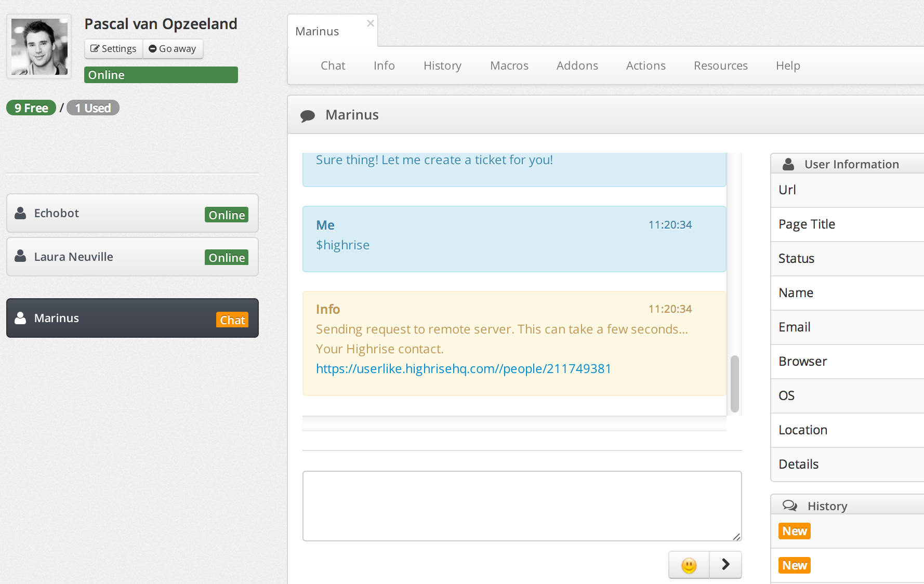Click the second New badge in History
Image resolution: width=924 pixels, height=584 pixels.
point(795,565)
